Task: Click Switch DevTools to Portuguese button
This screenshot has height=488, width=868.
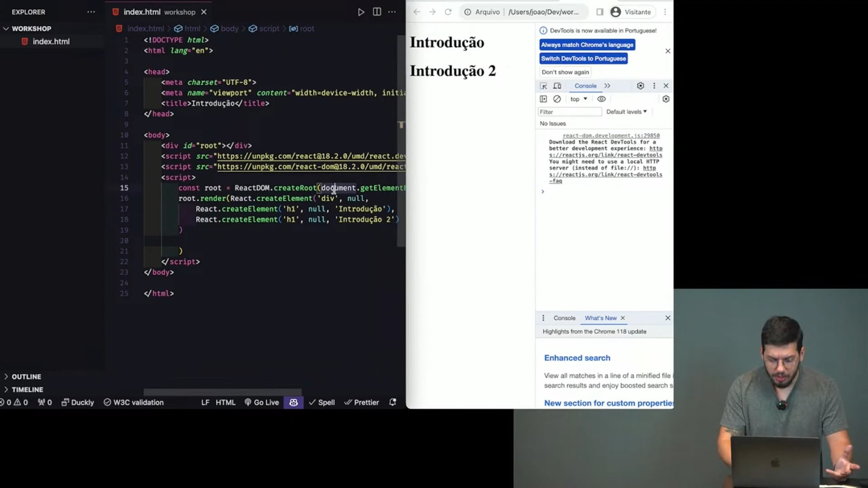Action: 583,58
